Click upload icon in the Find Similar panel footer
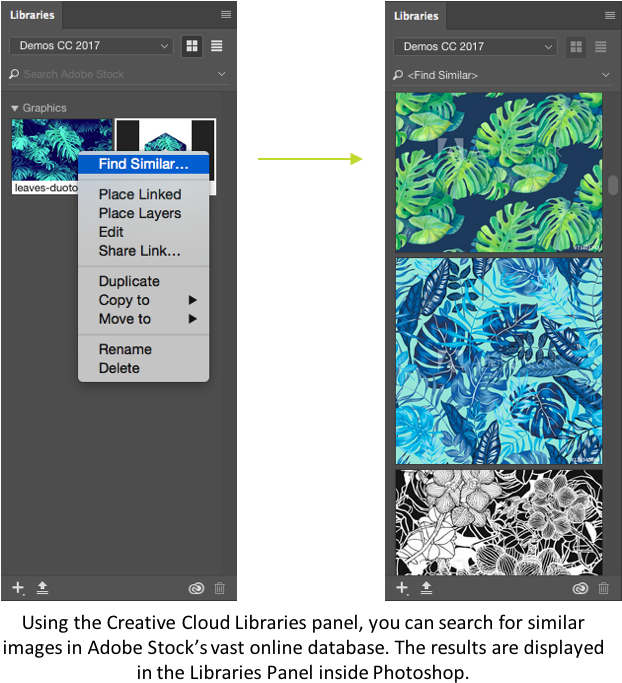Image resolution: width=622 pixels, height=683 pixels. pos(426,588)
